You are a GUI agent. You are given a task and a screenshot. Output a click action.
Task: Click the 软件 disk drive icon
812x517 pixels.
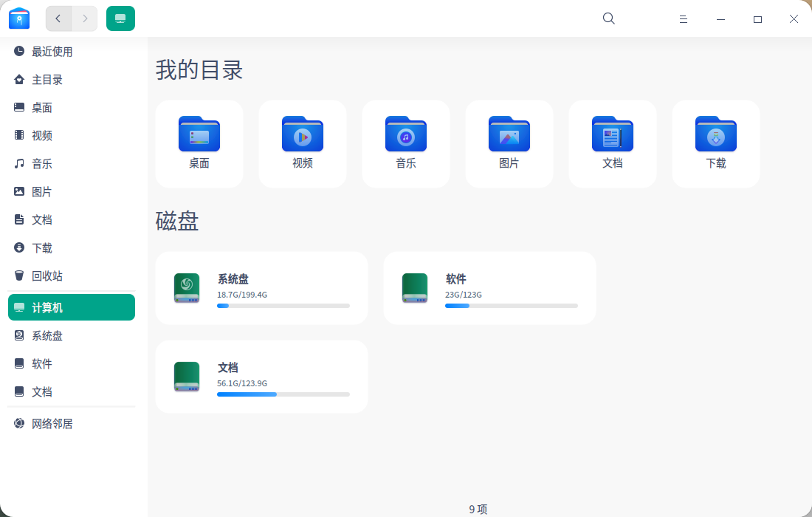[x=415, y=288]
